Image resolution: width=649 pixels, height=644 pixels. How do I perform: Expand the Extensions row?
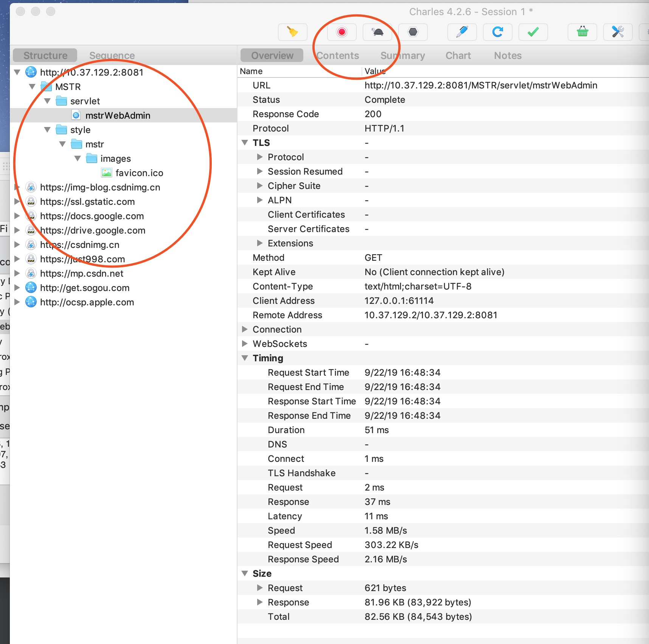point(260,243)
